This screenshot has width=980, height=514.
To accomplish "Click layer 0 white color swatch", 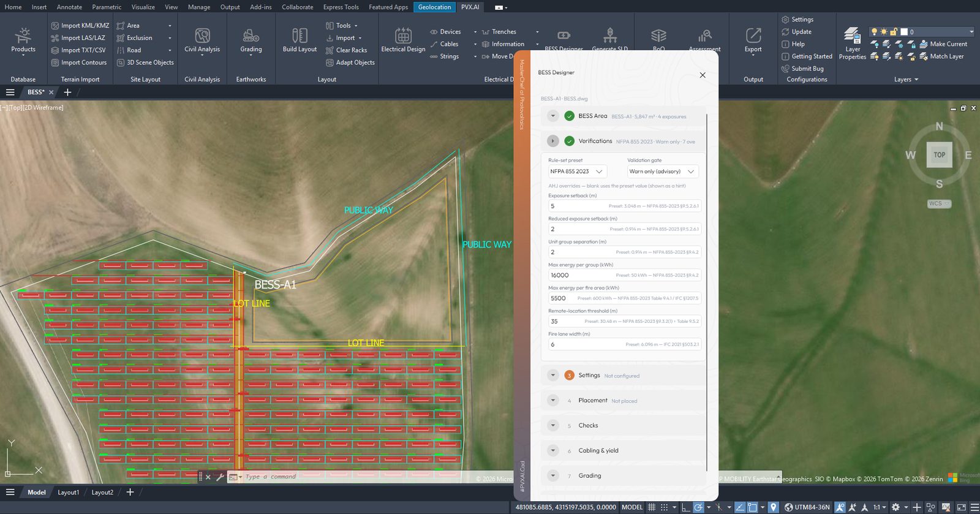I will point(904,32).
